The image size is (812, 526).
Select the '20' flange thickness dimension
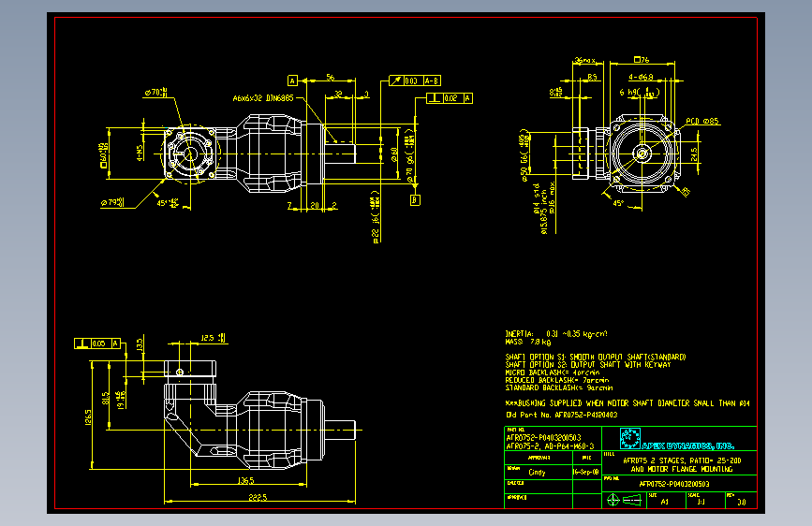point(315,206)
